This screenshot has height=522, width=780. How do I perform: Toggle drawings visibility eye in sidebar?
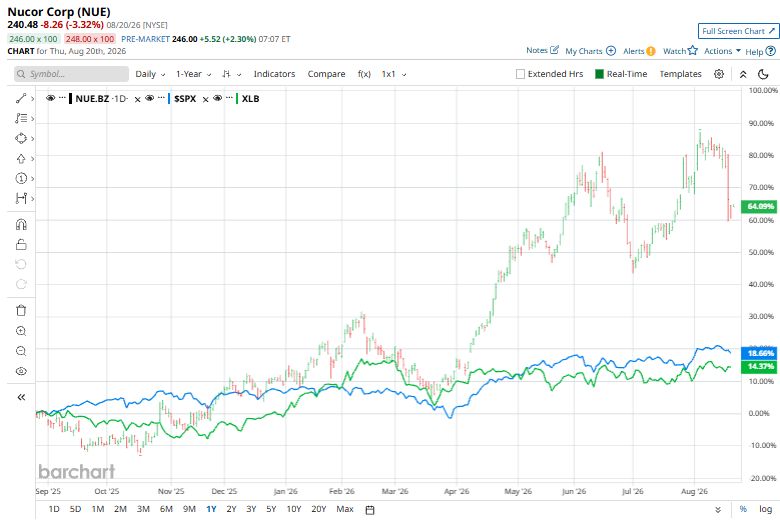21,371
